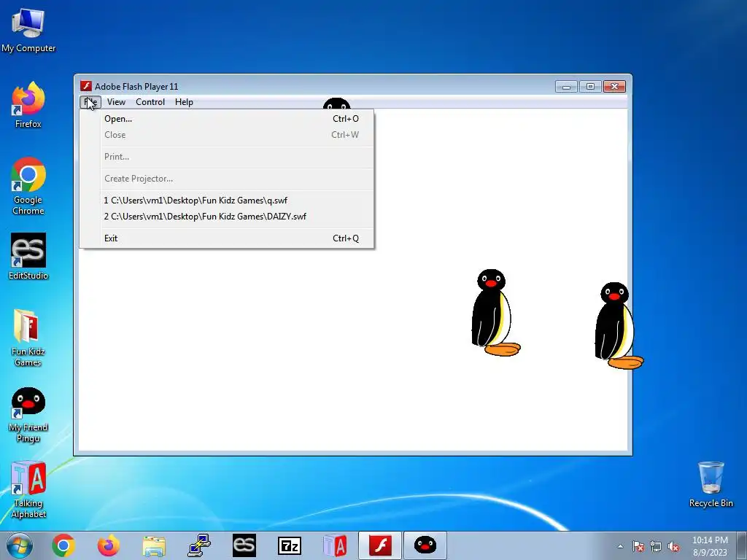Viewport: 747px width, 560px height.
Task: Click the Adobe Flash Player title bar icon
Action: coord(86,86)
